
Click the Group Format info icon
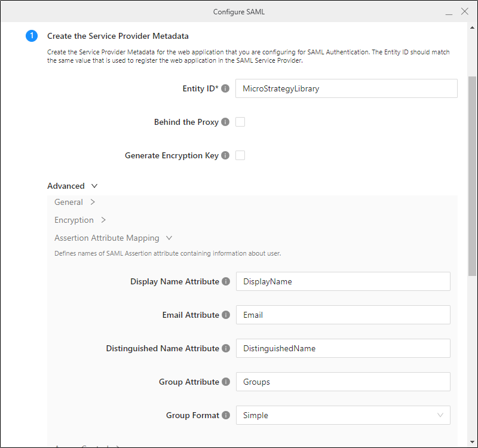click(x=226, y=415)
